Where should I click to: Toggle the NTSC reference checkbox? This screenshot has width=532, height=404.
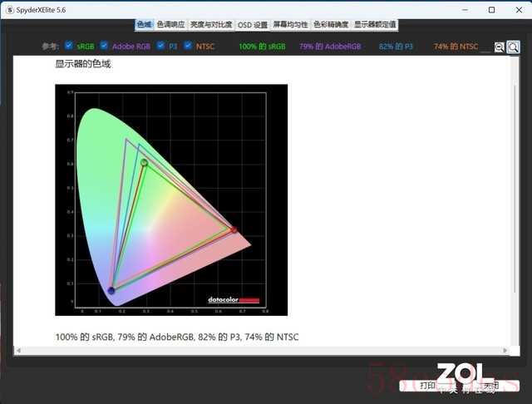point(188,45)
